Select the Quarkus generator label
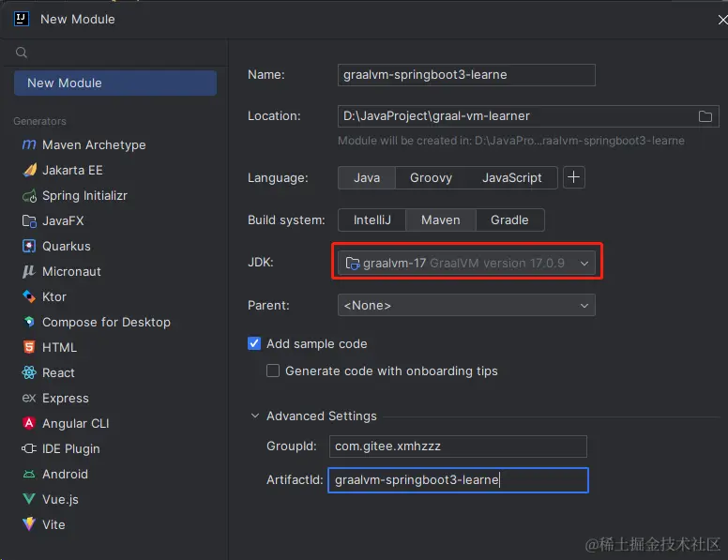 tap(67, 246)
